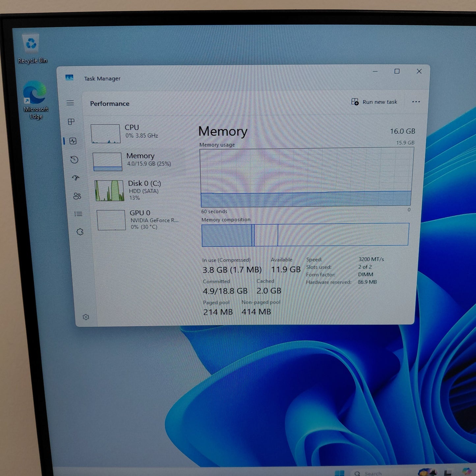The height and width of the screenshot is (476, 476).
Task: Select the Performance sidebar icon
Action: tap(73, 141)
